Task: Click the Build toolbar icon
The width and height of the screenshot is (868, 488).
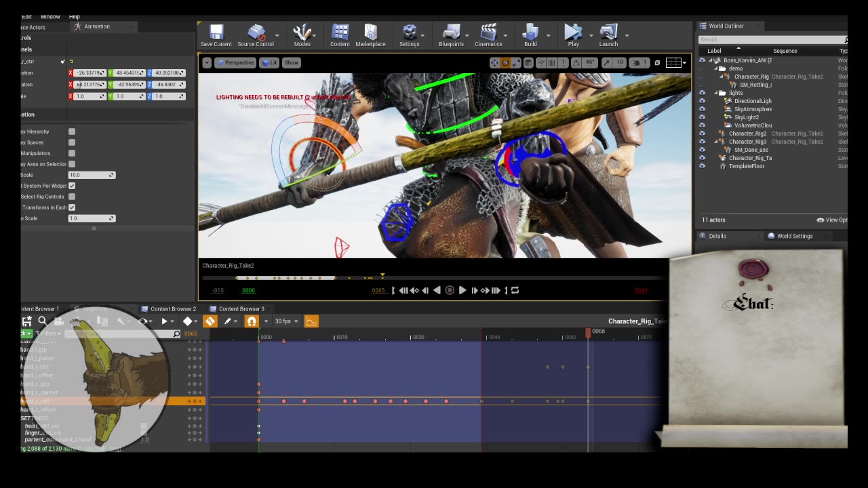Action: point(530,35)
